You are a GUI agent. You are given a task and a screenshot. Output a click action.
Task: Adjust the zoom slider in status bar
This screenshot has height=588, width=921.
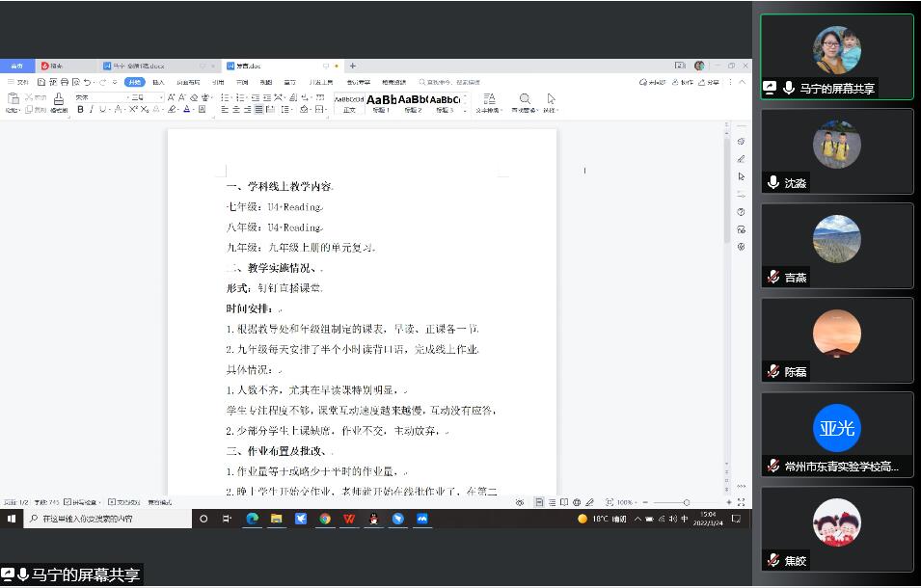click(x=686, y=502)
